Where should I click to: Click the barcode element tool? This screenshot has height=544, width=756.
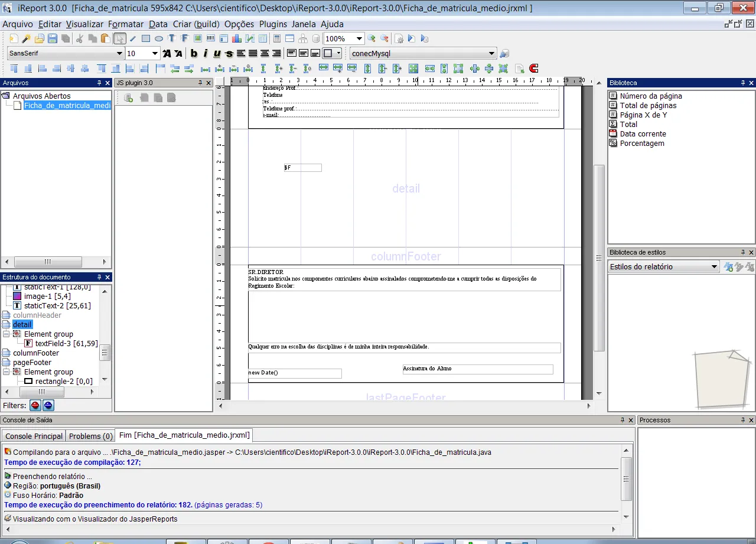pos(210,39)
